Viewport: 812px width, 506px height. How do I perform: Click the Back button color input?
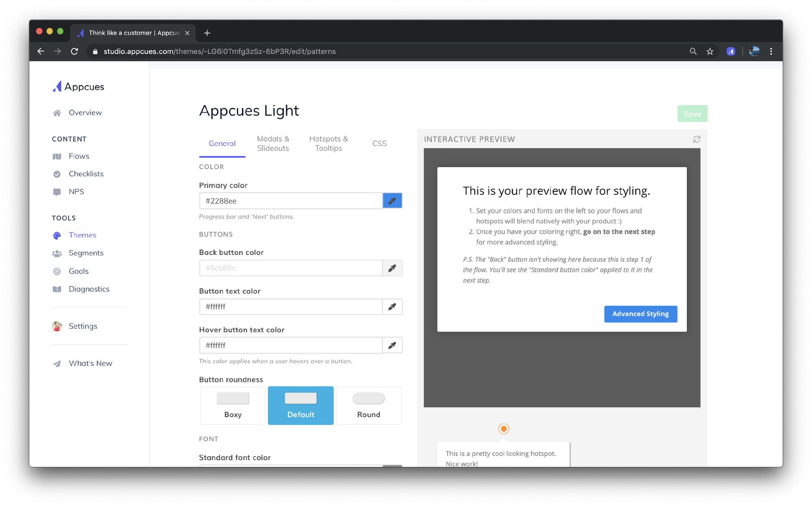coord(291,268)
